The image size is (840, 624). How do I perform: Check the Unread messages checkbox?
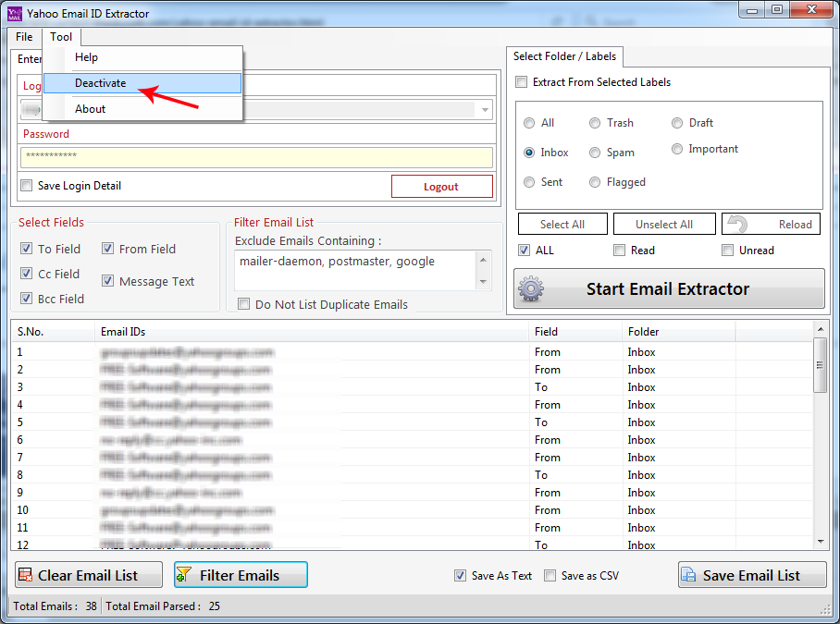[727, 250]
